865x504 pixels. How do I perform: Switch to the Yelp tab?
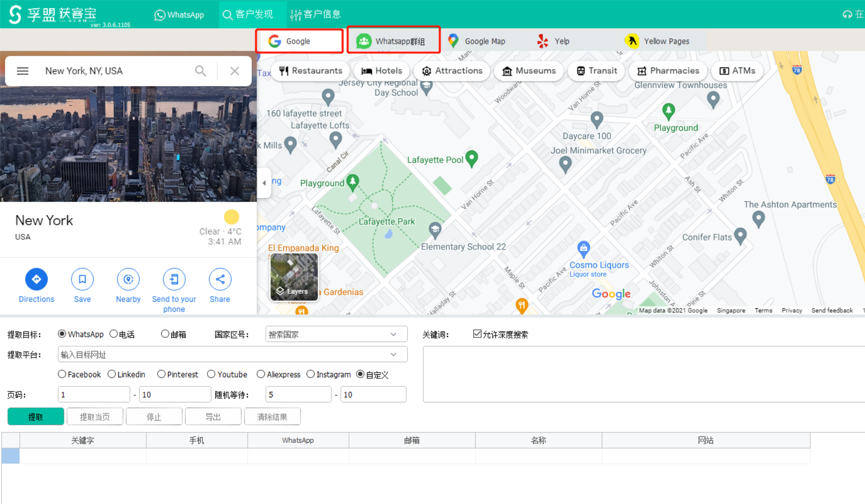click(553, 41)
